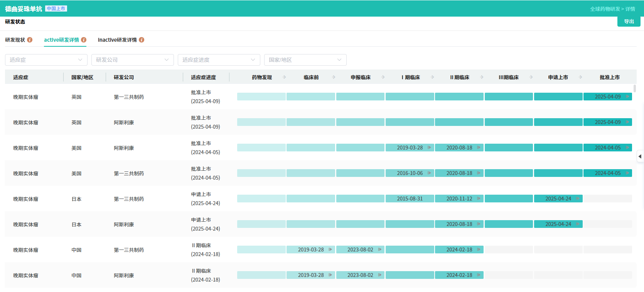This screenshot has height=292, width=644.
Task: Switch to the 研发现状 tab
Action: tap(15, 40)
